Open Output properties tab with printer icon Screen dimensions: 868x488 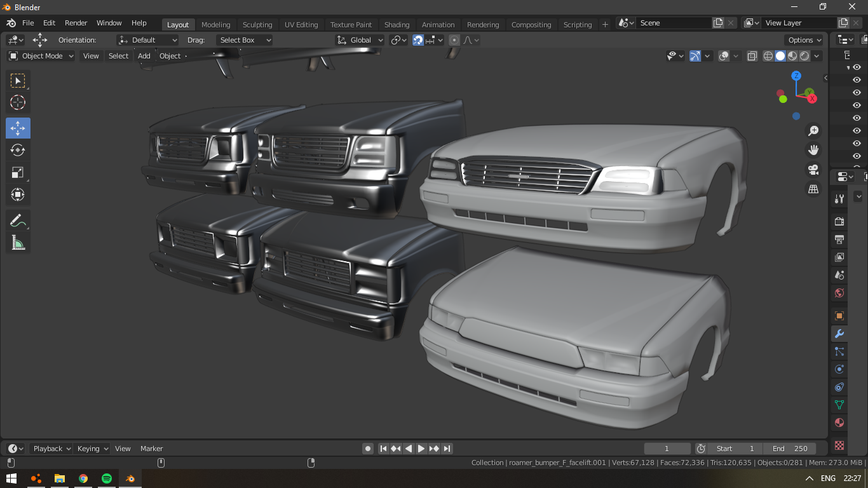click(839, 240)
